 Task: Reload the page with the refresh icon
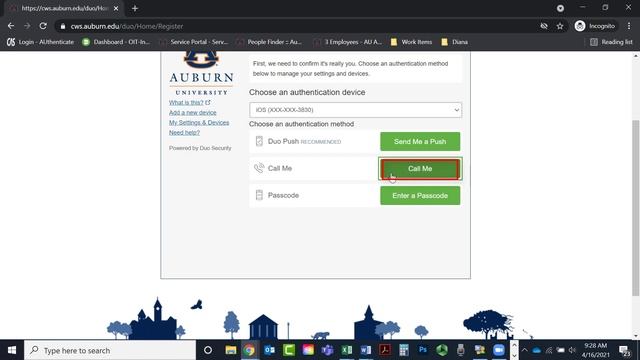click(43, 26)
